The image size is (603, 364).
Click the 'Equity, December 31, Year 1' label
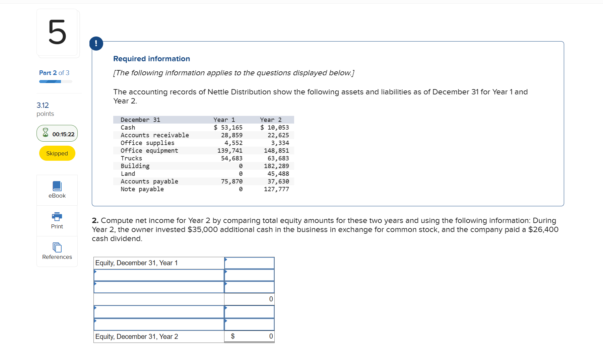click(x=136, y=263)
